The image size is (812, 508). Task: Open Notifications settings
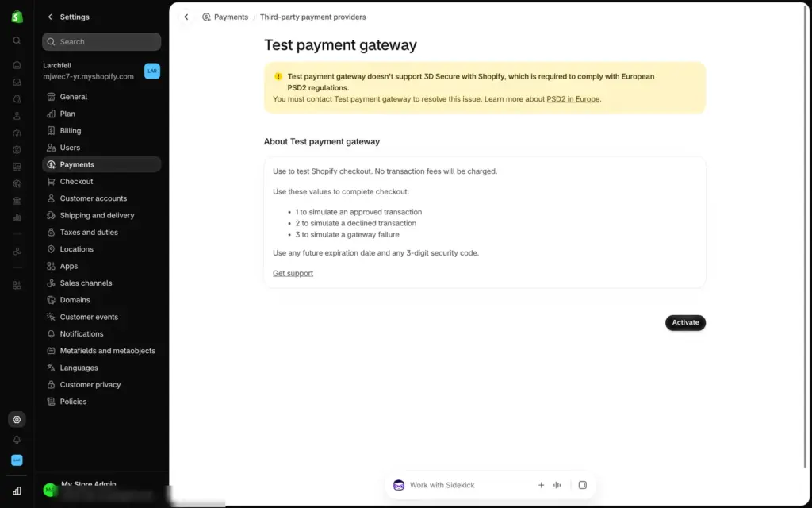click(x=101, y=334)
